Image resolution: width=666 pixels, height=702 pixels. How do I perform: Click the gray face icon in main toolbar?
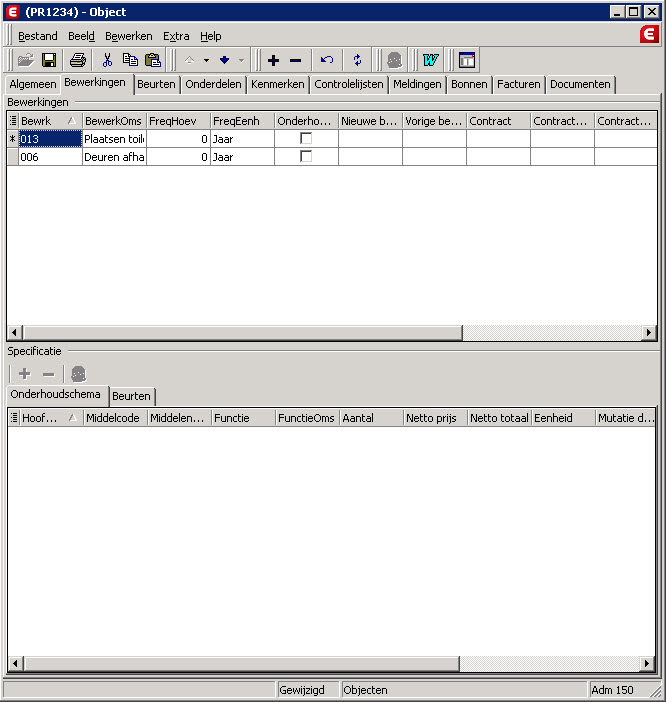(x=394, y=60)
